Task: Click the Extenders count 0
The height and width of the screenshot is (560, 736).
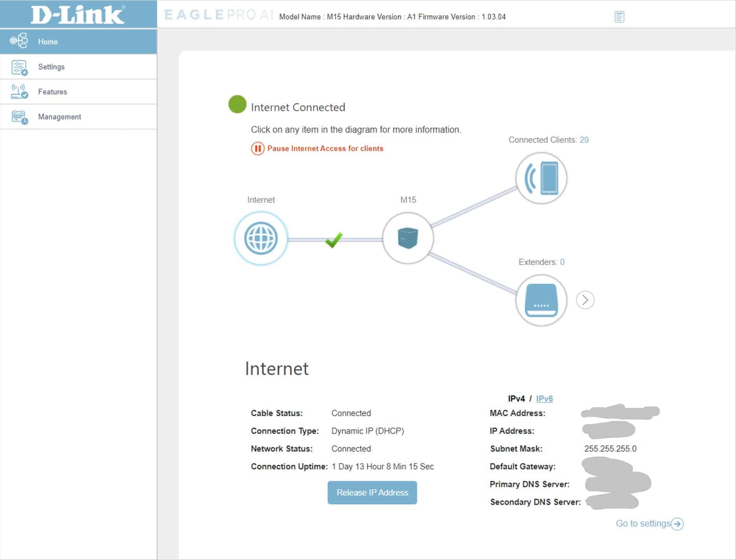Action: [562, 262]
